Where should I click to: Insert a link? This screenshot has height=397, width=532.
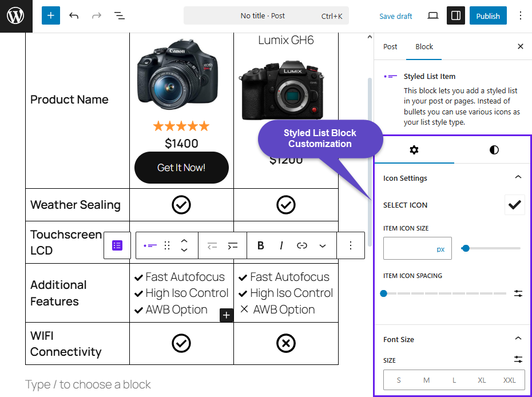(x=302, y=245)
